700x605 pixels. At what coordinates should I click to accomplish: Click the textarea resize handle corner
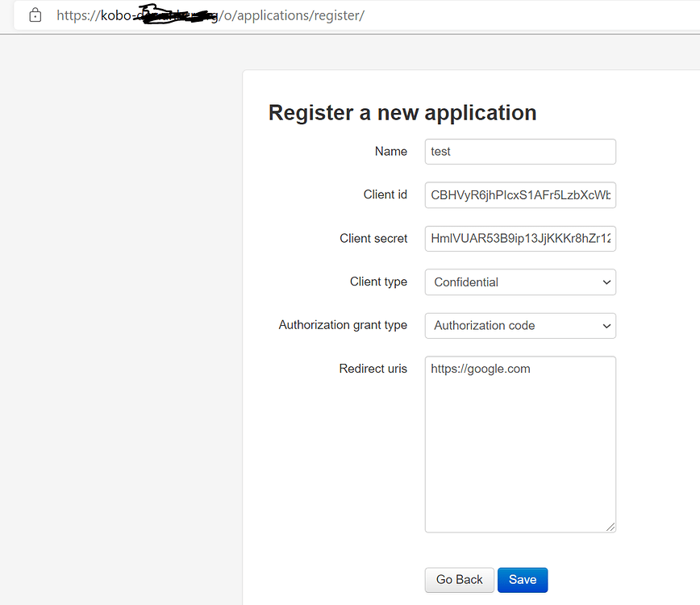click(x=610, y=527)
